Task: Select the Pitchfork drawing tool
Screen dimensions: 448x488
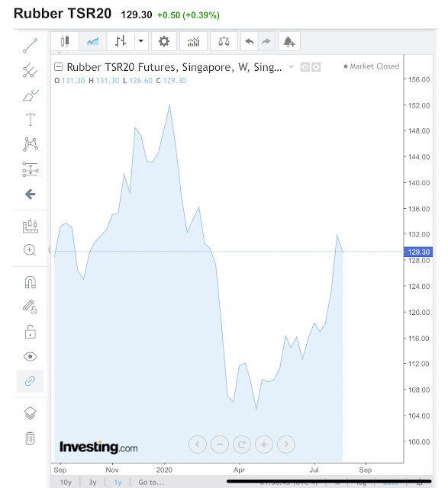Action: point(31,70)
